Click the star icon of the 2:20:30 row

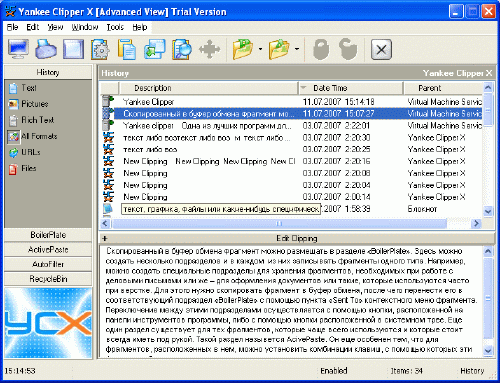(108, 137)
